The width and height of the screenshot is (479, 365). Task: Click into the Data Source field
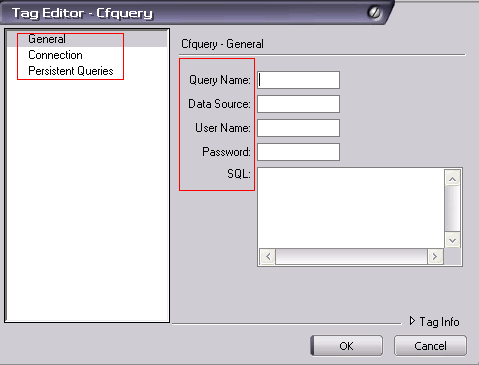pyautogui.click(x=298, y=104)
